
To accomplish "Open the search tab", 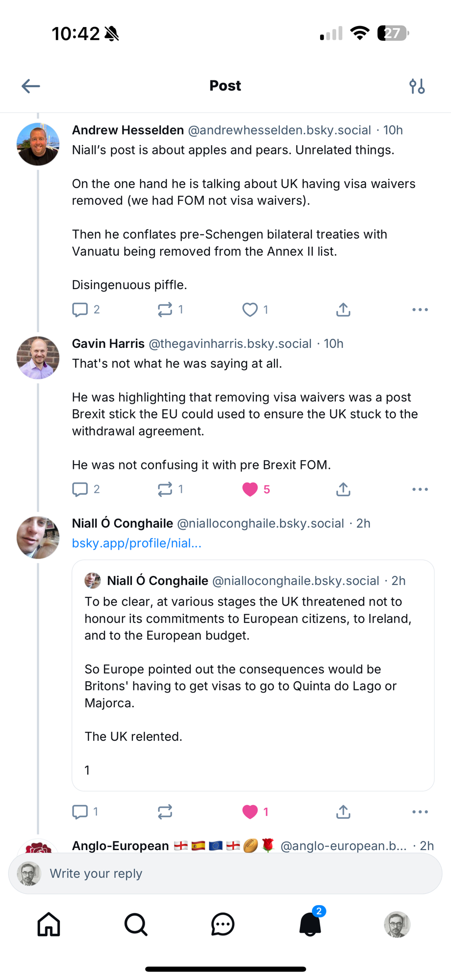I will pos(136,925).
